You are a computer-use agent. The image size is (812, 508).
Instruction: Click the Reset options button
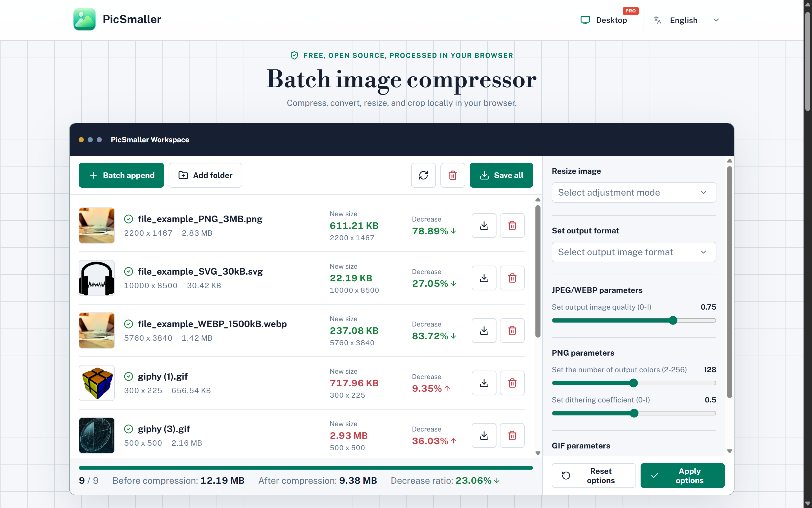coord(593,476)
